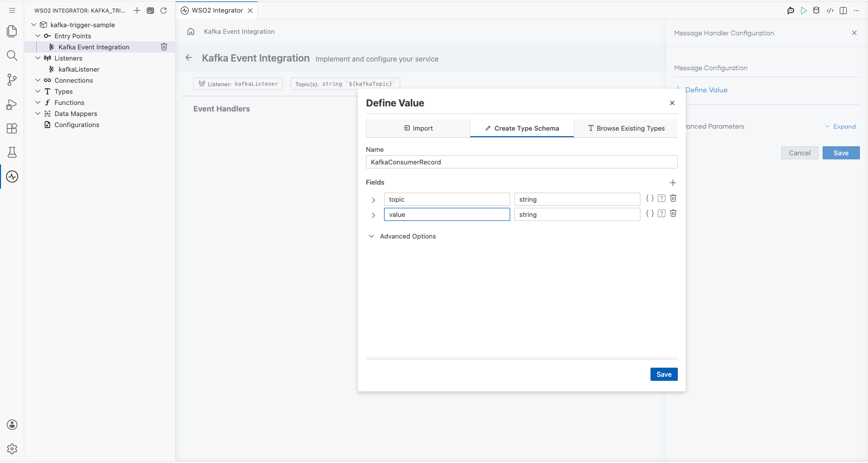The width and height of the screenshot is (868, 463).
Task: Collapse the Entry Points tree node
Action: (38, 36)
